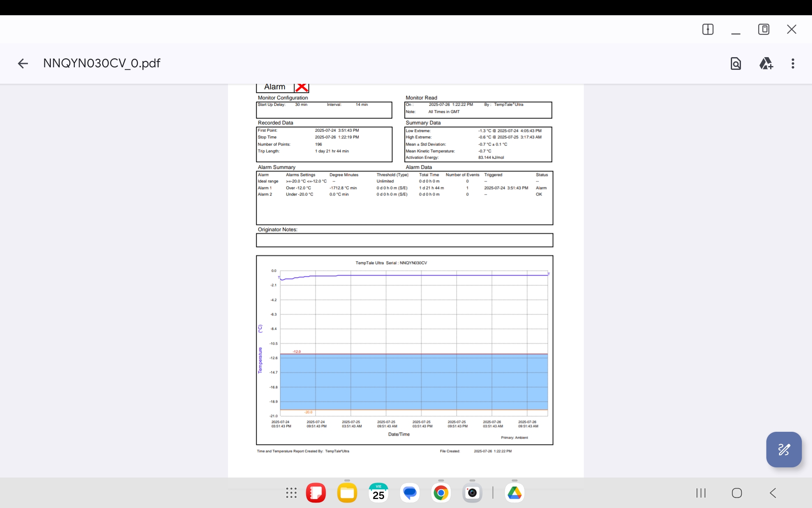Tap the Add to Drive icon
The width and height of the screenshot is (812, 508).
click(765, 63)
